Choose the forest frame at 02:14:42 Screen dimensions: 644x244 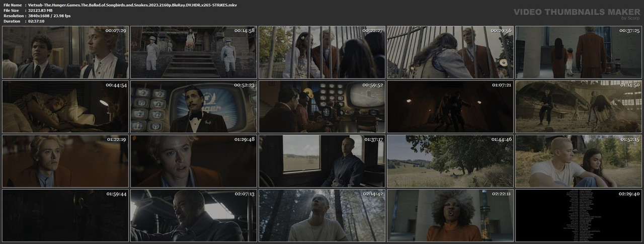coord(322,215)
